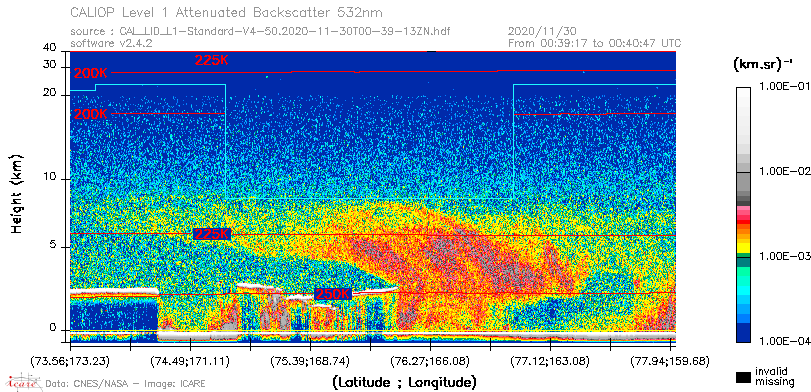811x392 pixels.
Task: Click the colorbar units '(km.sr)-1'
Action: [763, 65]
